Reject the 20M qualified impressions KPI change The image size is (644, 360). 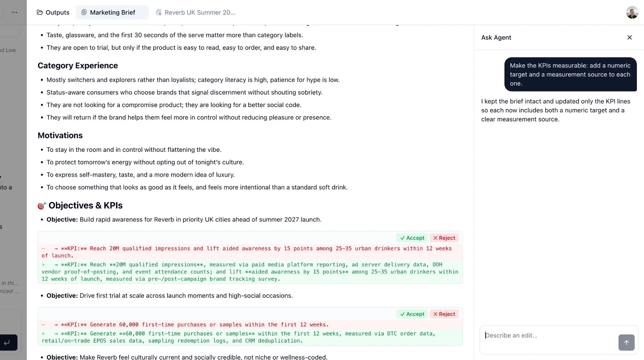(x=444, y=238)
